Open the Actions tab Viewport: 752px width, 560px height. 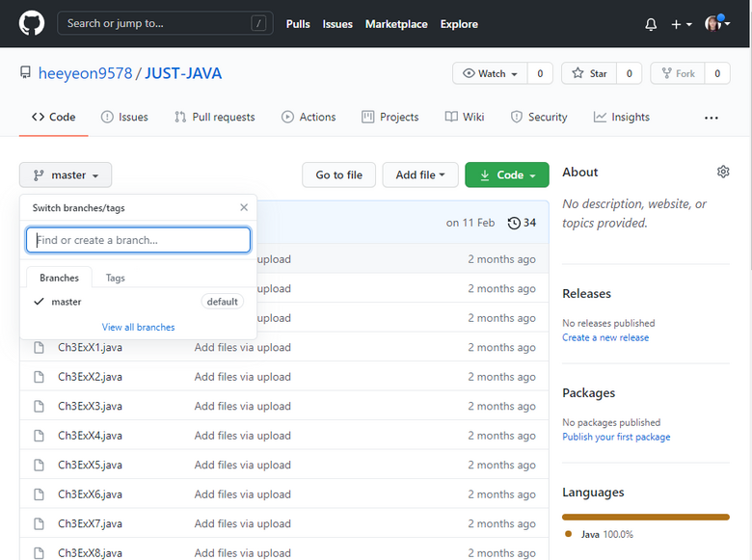click(309, 117)
